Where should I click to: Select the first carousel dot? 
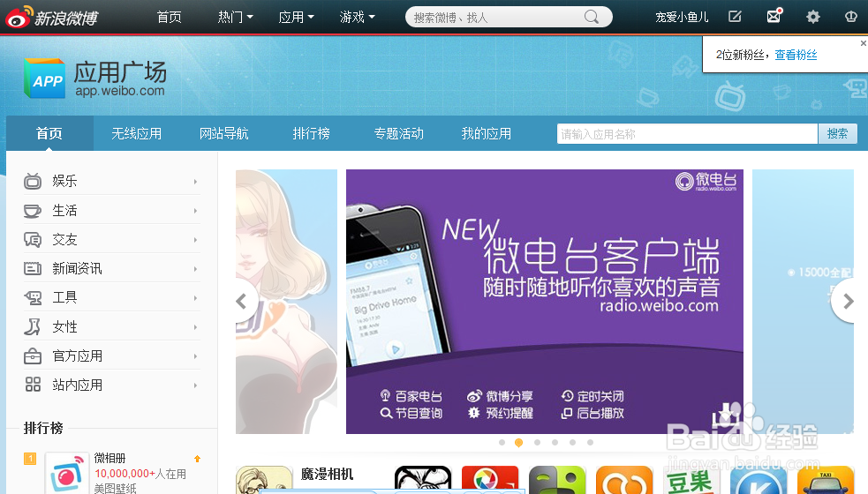point(502,443)
